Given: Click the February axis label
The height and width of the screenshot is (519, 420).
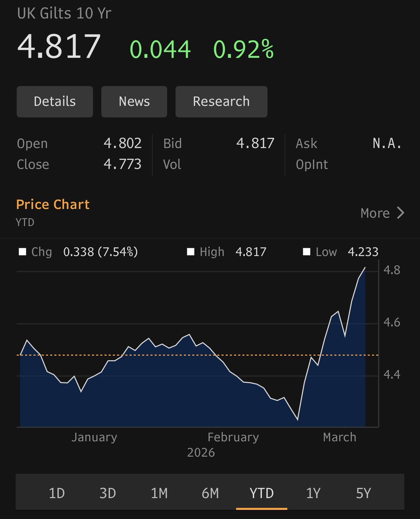Looking at the screenshot, I should coord(233,437).
